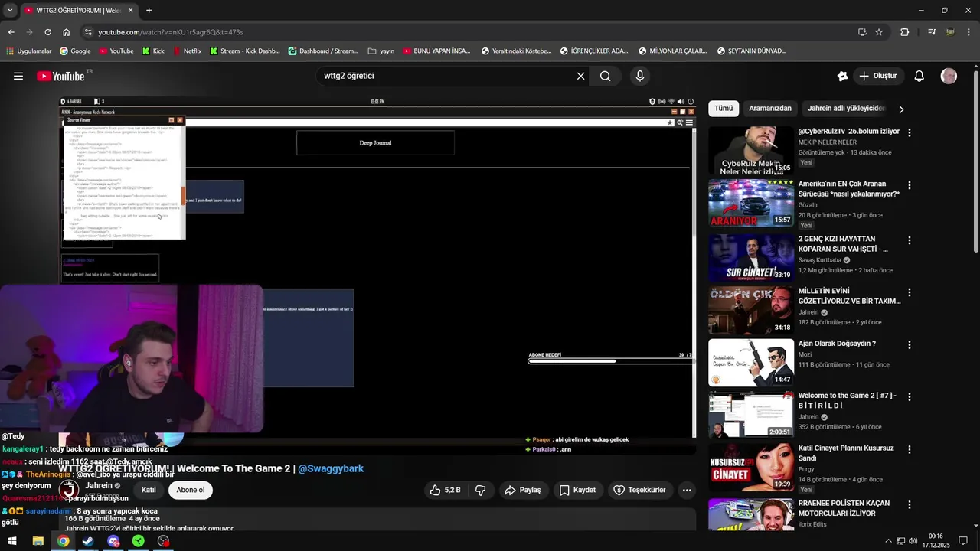Open the taskbar clock and date
980x551 pixels.
[936, 541]
